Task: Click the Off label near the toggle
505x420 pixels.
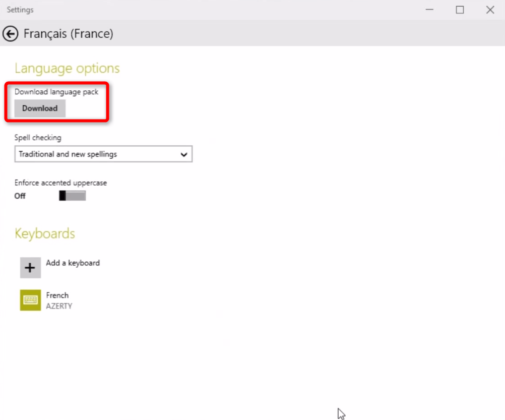Action: (x=19, y=196)
